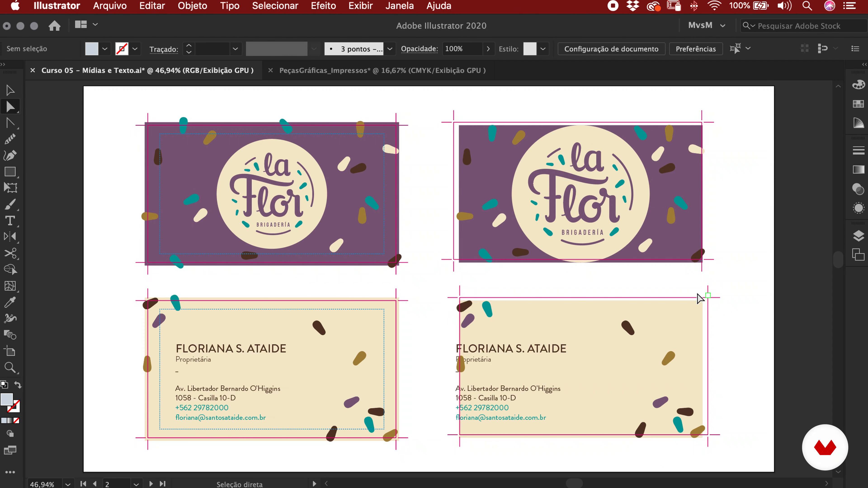Image resolution: width=868 pixels, height=488 pixels.
Task: Select the Eyedropper tool
Action: coord(10,302)
